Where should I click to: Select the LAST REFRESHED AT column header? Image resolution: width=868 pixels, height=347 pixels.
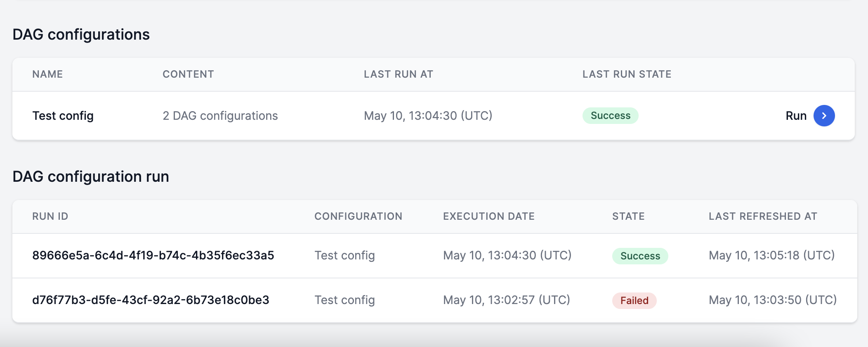click(x=762, y=216)
